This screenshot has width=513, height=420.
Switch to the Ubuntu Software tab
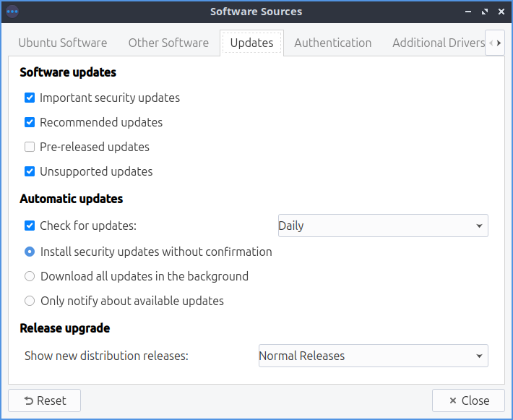click(x=63, y=43)
